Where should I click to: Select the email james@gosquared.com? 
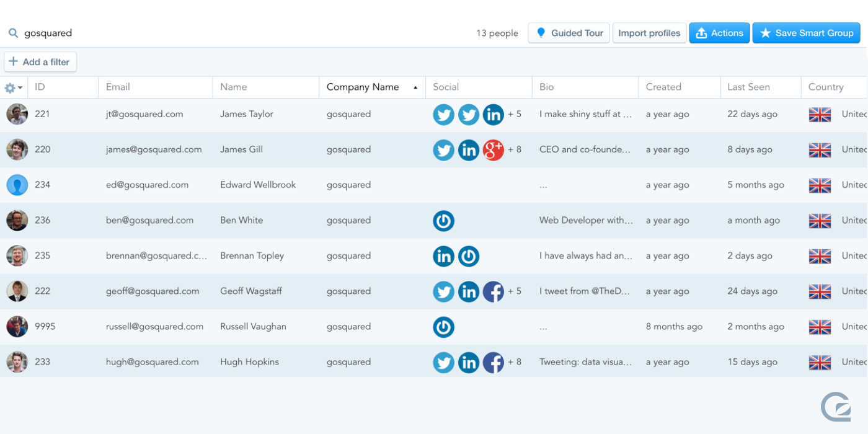pyautogui.click(x=154, y=149)
